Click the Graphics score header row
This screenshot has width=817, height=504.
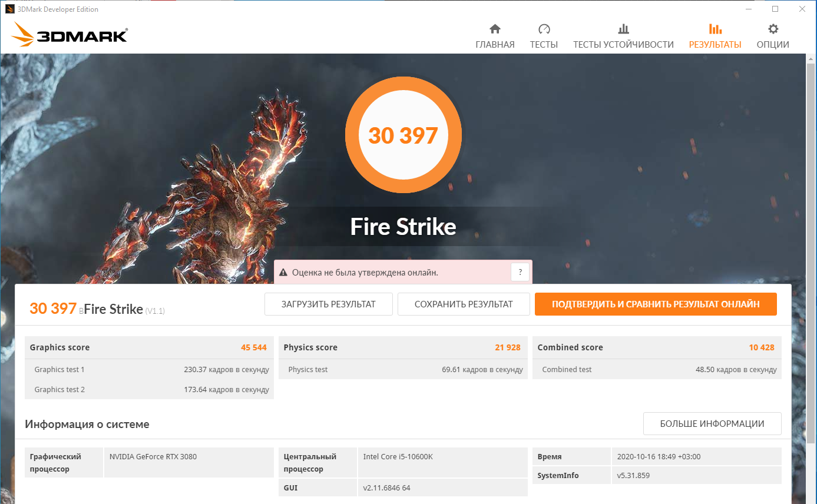(x=148, y=347)
